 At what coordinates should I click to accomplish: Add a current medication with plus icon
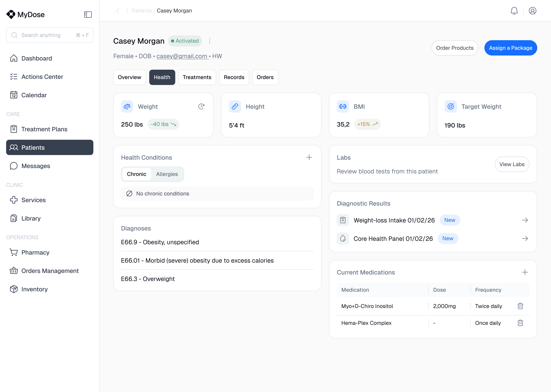[x=525, y=272]
